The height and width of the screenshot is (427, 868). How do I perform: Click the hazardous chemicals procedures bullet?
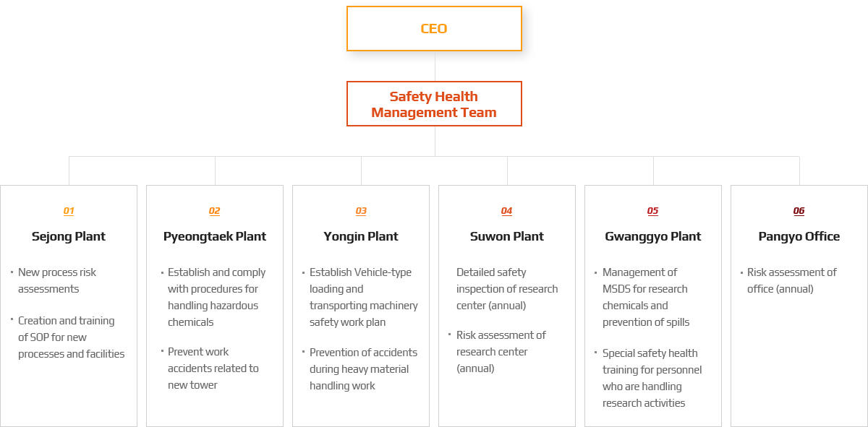[217, 297]
